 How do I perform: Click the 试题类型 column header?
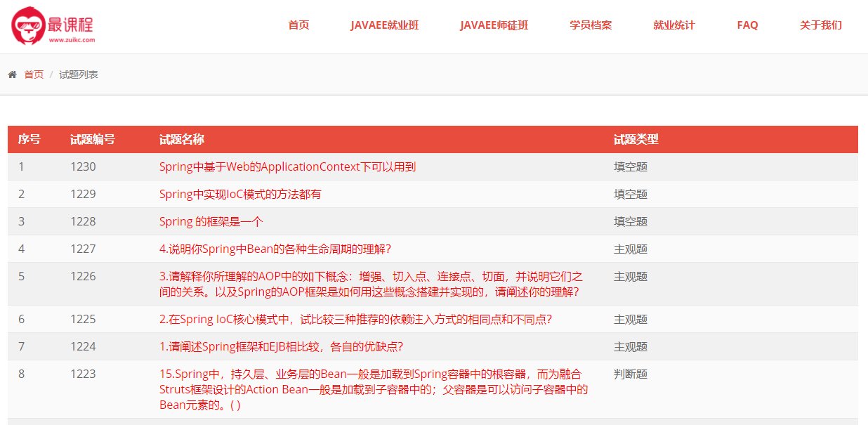pyautogui.click(x=636, y=139)
